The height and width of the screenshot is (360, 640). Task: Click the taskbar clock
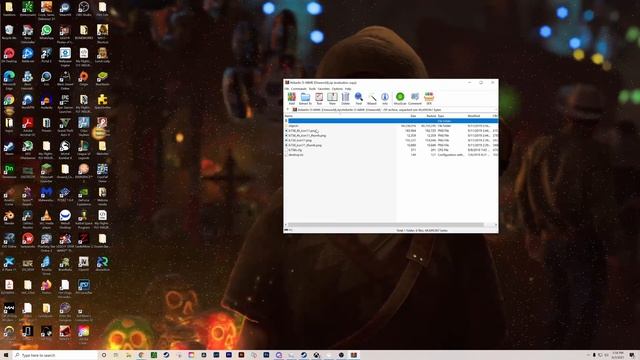618,355
